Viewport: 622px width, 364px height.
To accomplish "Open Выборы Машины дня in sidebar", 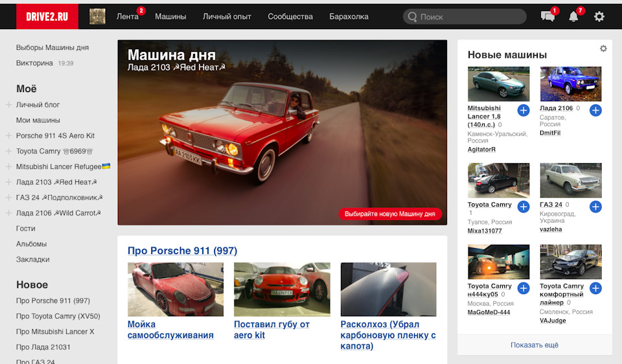I will click(x=52, y=47).
